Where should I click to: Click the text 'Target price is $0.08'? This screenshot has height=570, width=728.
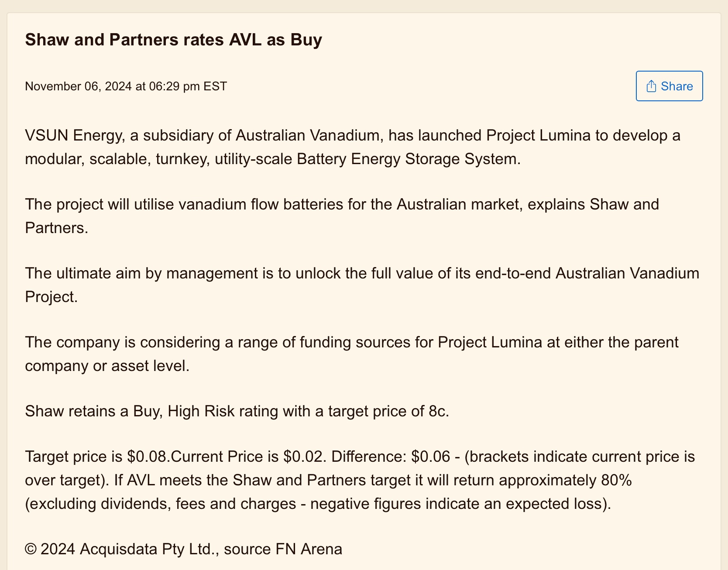pos(96,457)
